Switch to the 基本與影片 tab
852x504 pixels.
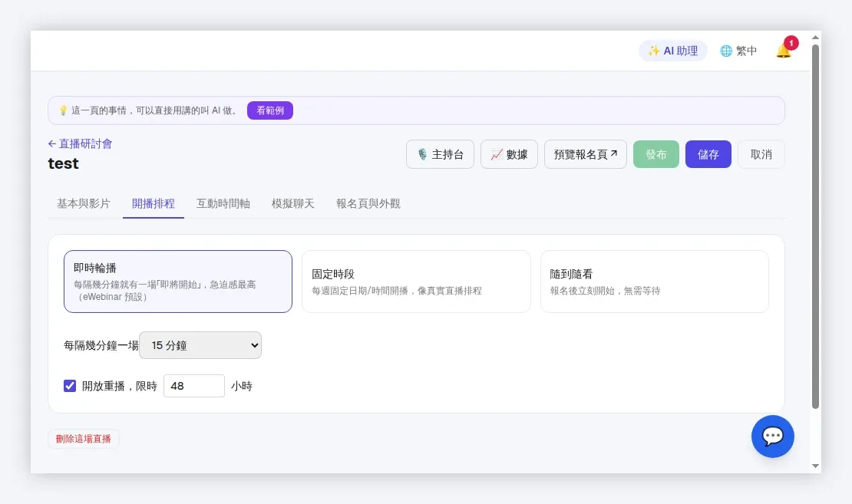pos(84,203)
